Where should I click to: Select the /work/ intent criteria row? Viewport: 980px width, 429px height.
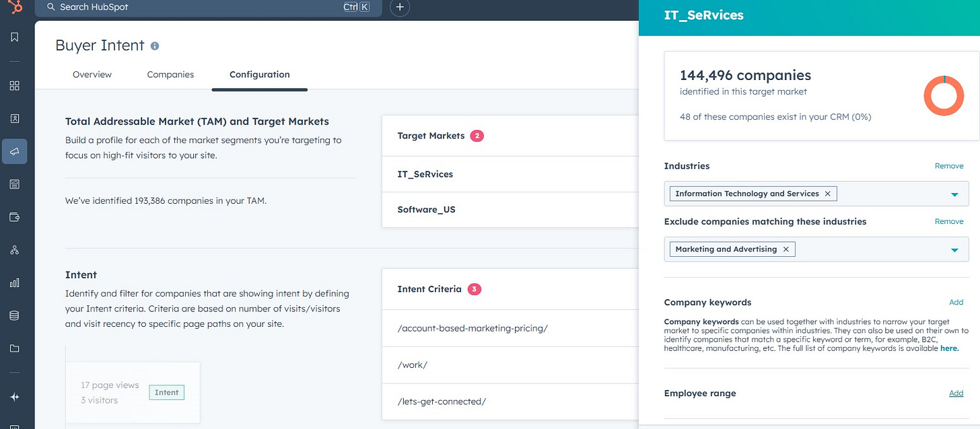(510, 365)
